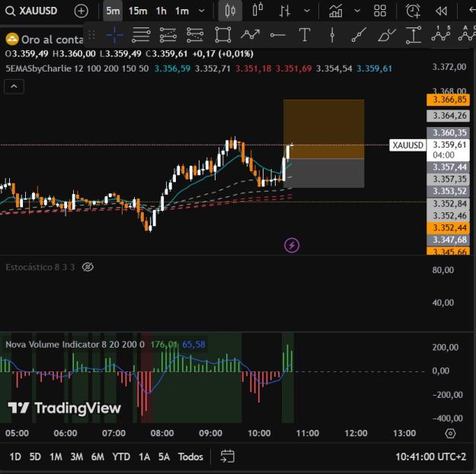The width and height of the screenshot is (476, 474).
Task: Expand the timeframe list dropdown
Action: coord(201,11)
